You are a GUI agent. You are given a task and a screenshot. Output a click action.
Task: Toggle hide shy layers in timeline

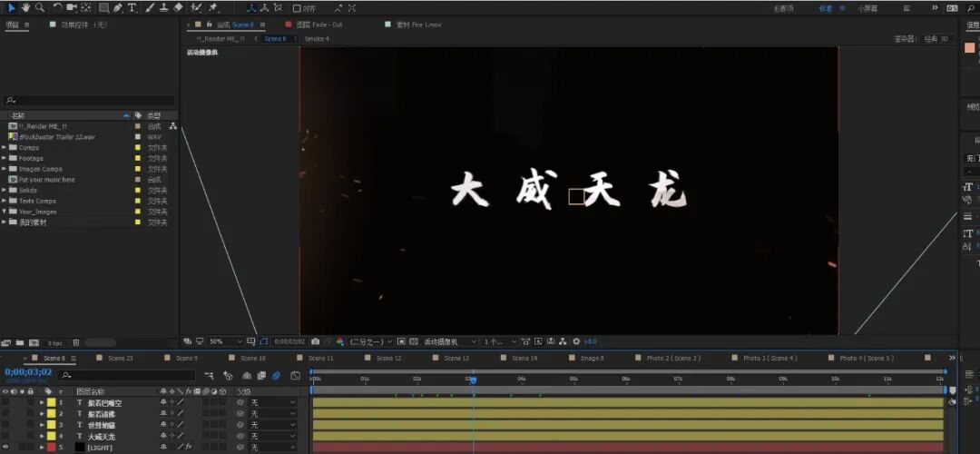[x=247, y=376]
